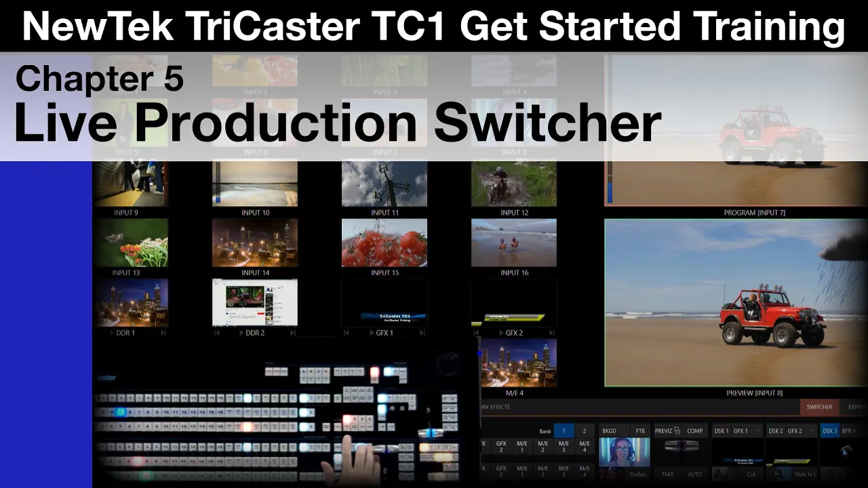Viewport: 868px width, 488px height.
Task: Click the DDR 2 web page thumbnail
Action: click(x=254, y=302)
